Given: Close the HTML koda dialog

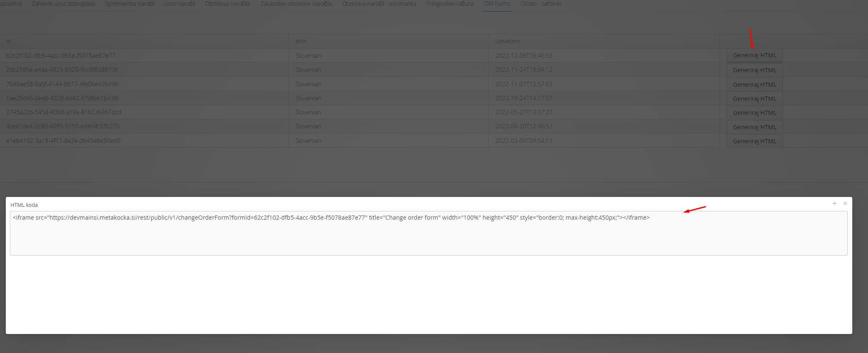Looking at the screenshot, I should [845, 204].
